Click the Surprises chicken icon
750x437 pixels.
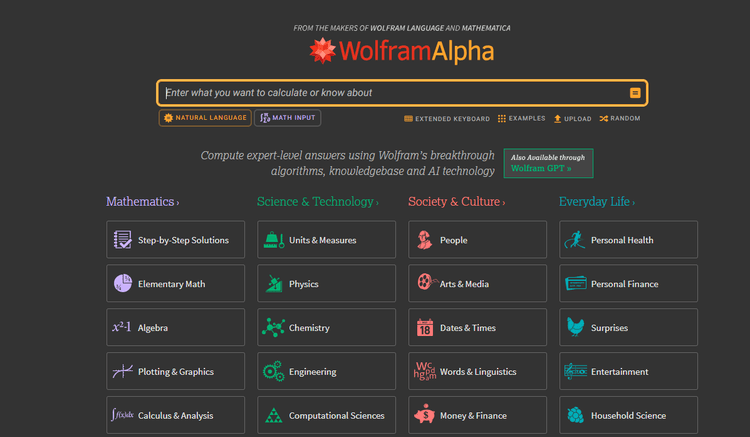click(x=575, y=327)
